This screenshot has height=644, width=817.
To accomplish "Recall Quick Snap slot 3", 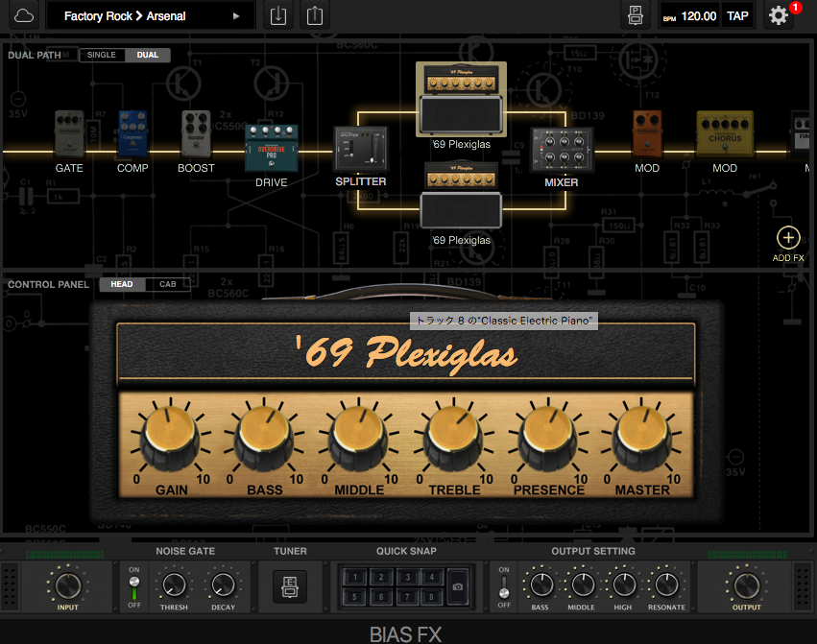I will (x=407, y=577).
